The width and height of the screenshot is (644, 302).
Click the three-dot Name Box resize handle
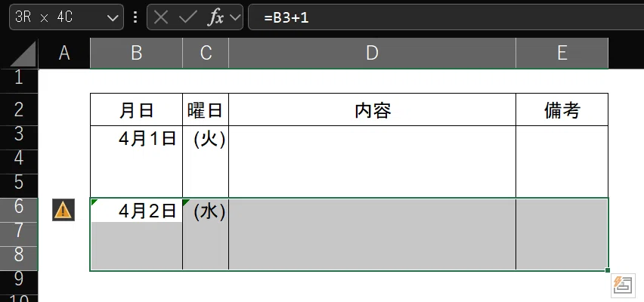coord(135,17)
